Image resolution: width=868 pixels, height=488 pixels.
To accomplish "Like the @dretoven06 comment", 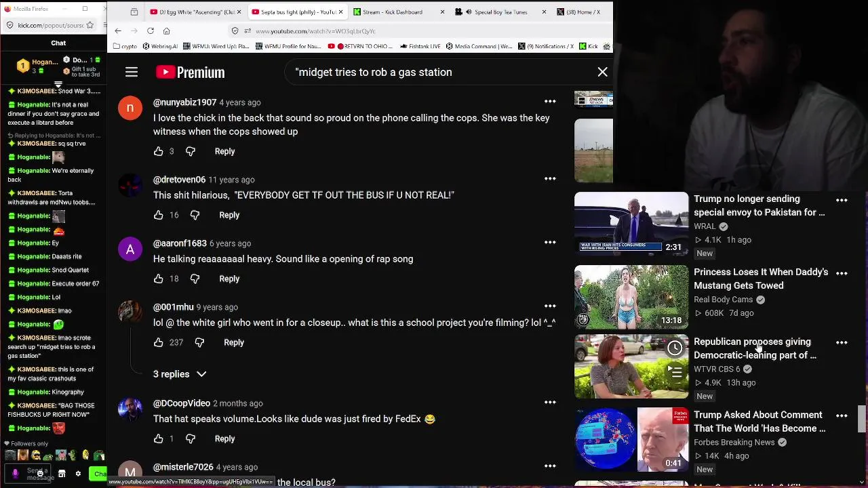I will (159, 215).
